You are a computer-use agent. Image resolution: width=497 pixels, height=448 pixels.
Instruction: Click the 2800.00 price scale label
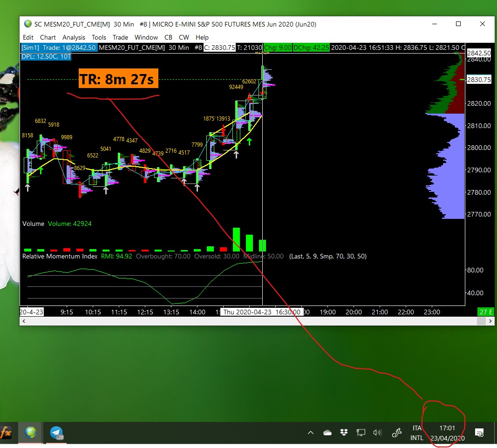(479, 148)
